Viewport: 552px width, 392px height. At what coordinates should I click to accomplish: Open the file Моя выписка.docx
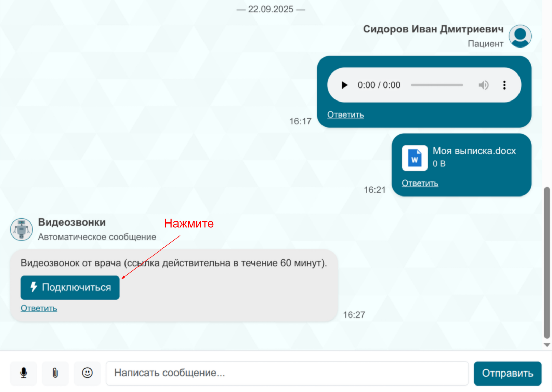tap(474, 151)
